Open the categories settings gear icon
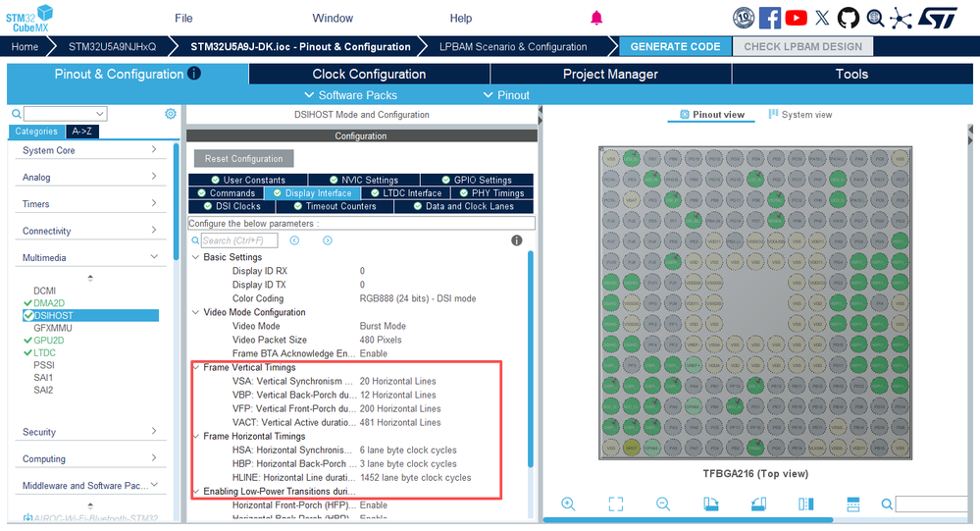Image resolution: width=980 pixels, height=531 pixels. [170, 113]
